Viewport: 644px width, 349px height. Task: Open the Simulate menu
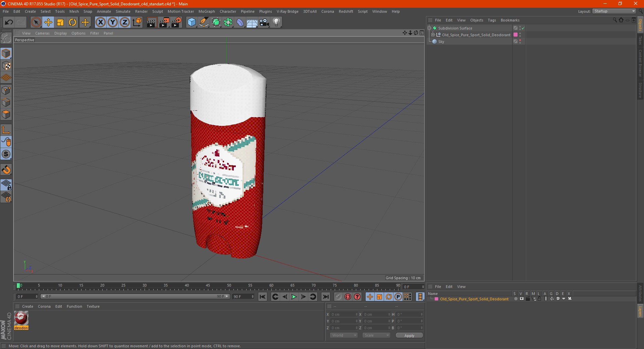pyautogui.click(x=123, y=11)
